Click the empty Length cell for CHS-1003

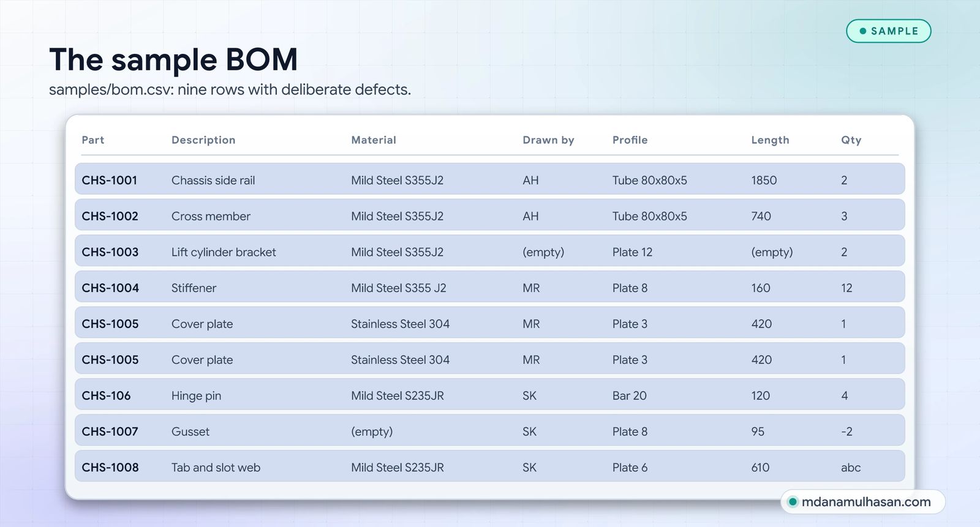(772, 252)
